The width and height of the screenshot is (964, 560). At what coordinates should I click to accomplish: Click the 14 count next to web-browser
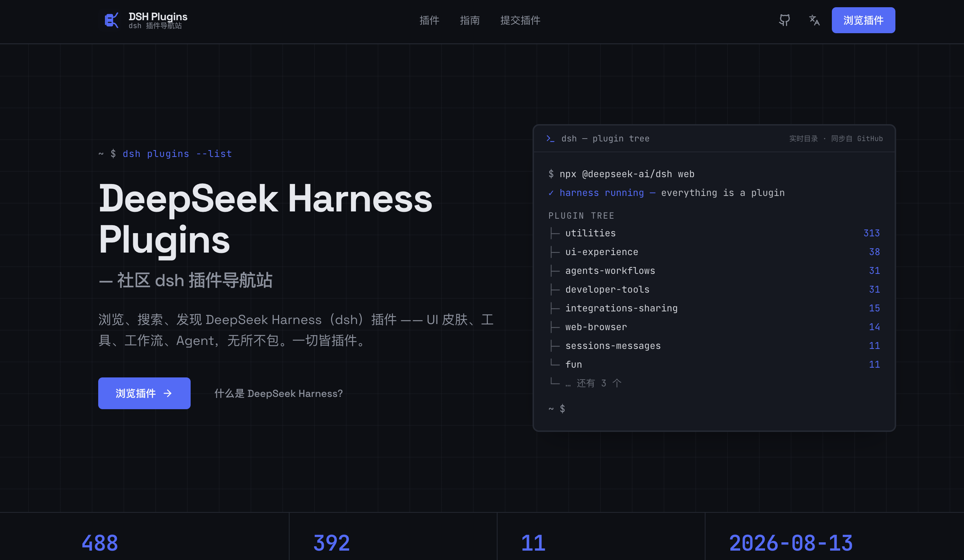[874, 327]
